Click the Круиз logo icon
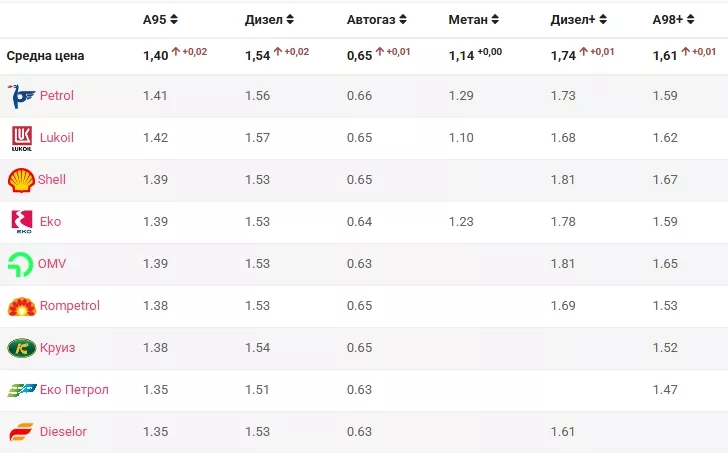The width and height of the screenshot is (728, 453). [21, 348]
